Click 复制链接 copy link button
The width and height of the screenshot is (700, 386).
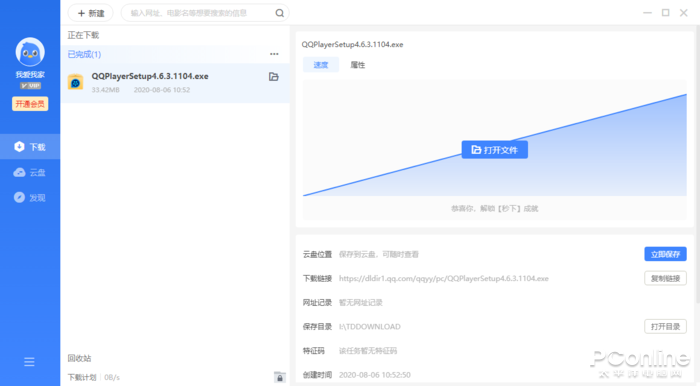[665, 278]
